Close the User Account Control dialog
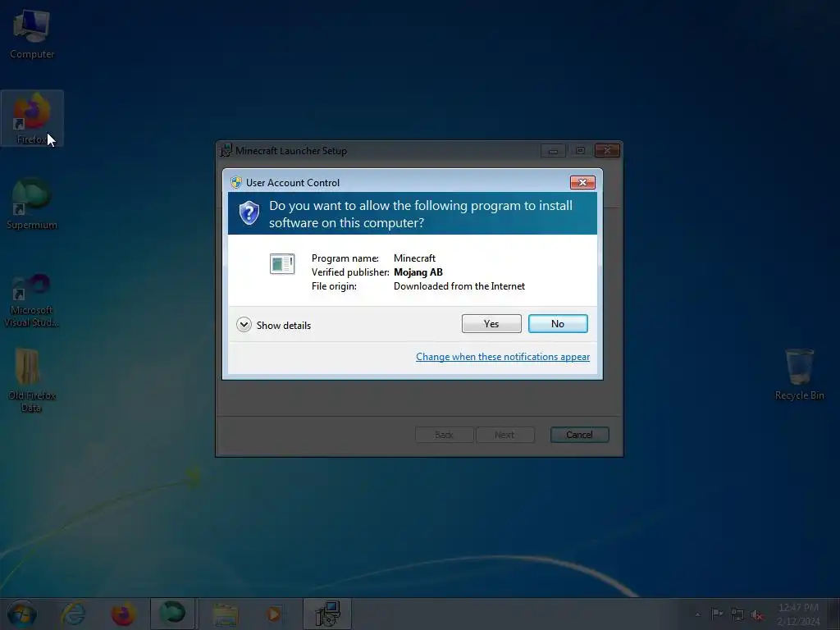840x630 pixels. tap(582, 183)
